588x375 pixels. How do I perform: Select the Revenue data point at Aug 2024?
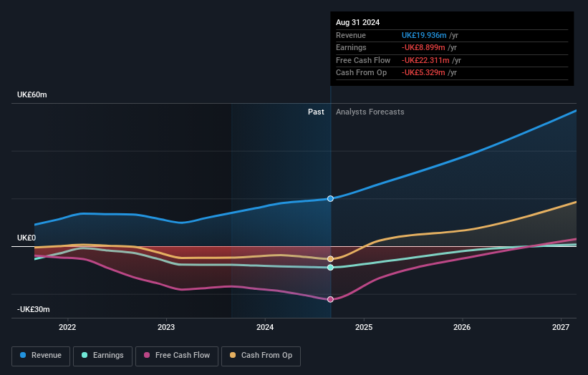point(330,198)
